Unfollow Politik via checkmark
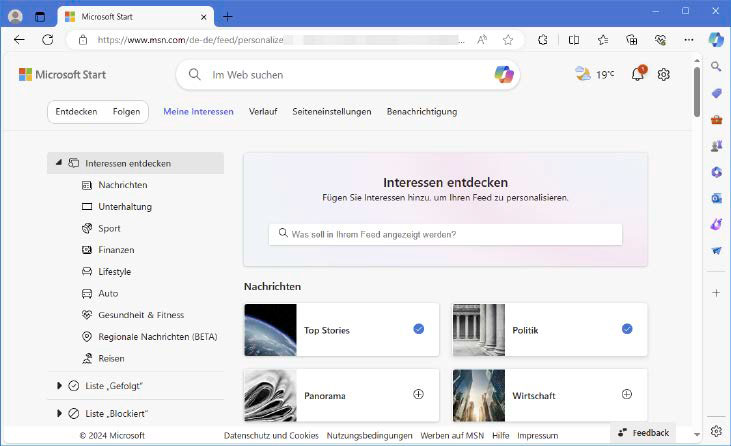Viewport: 731px width, 446px height. [627, 329]
